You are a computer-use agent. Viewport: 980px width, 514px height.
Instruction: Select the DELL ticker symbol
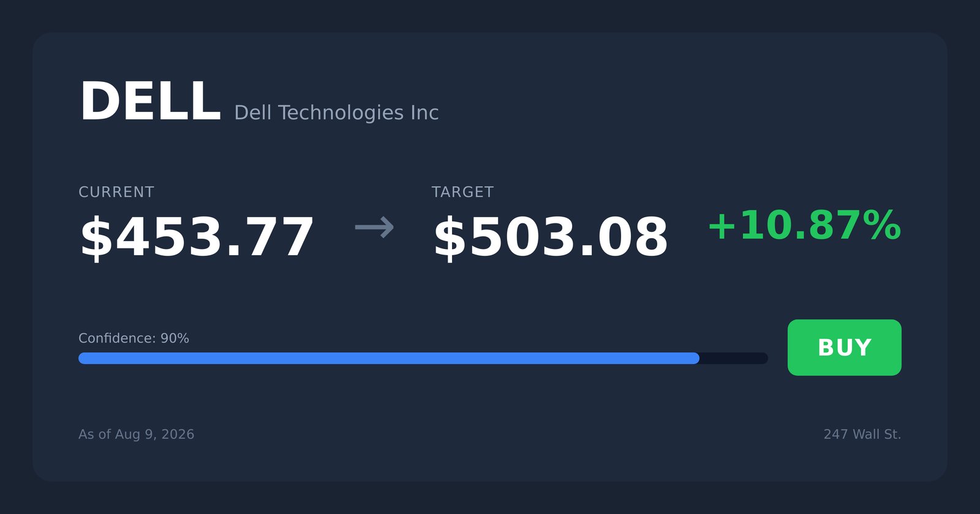(150, 102)
